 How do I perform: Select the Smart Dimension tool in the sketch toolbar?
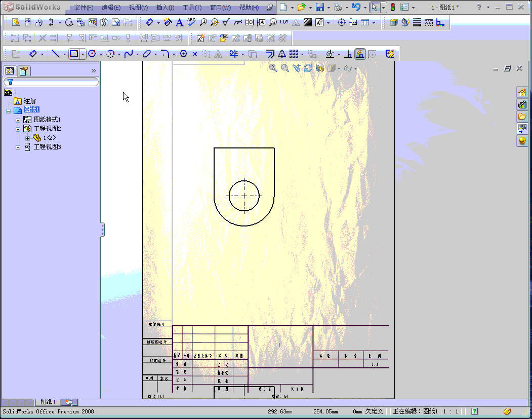[33, 54]
